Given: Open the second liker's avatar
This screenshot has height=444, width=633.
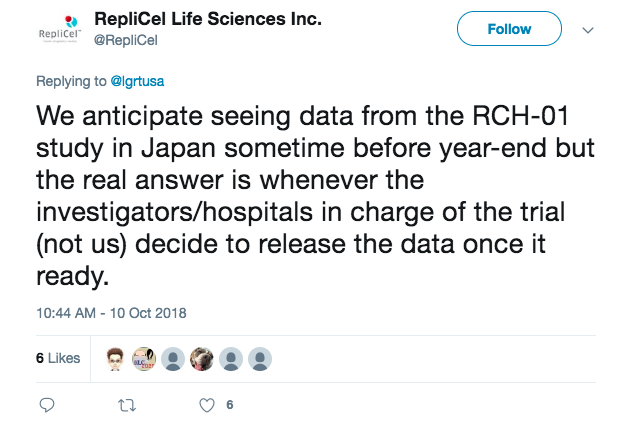Looking at the screenshot, I should [144, 358].
